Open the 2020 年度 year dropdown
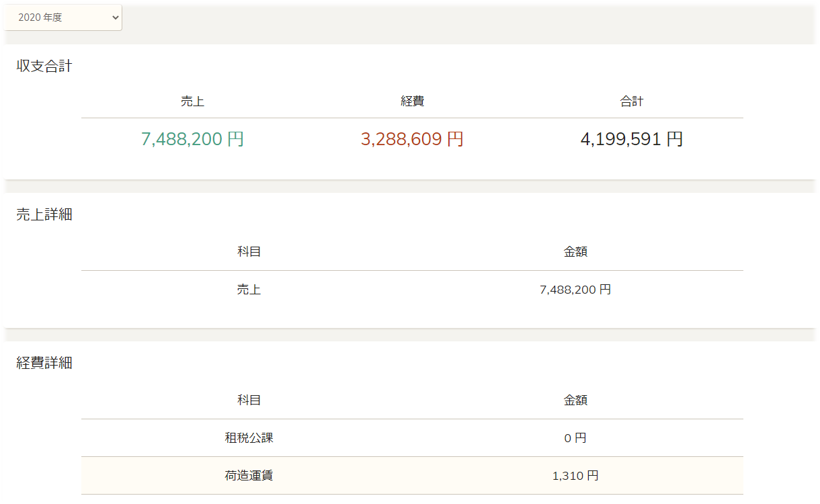This screenshot has height=504, width=820. (63, 17)
